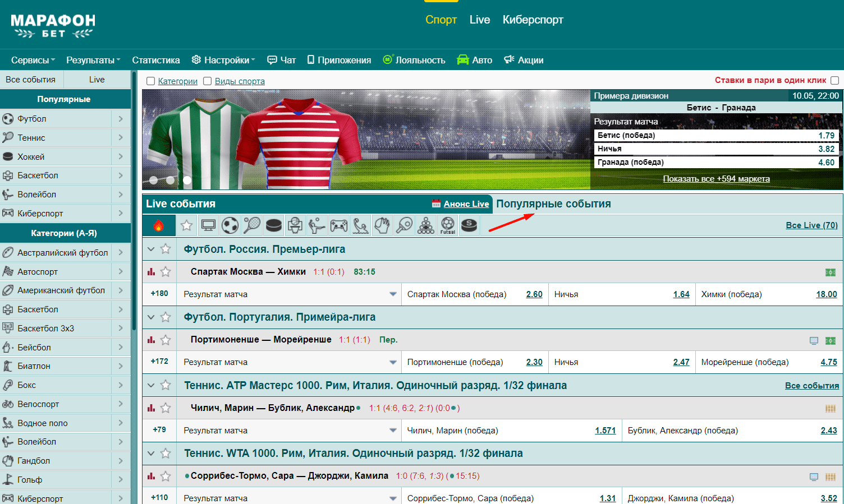Filter live events by basketball hoop icon
The width and height of the screenshot is (844, 504).
[295, 225]
